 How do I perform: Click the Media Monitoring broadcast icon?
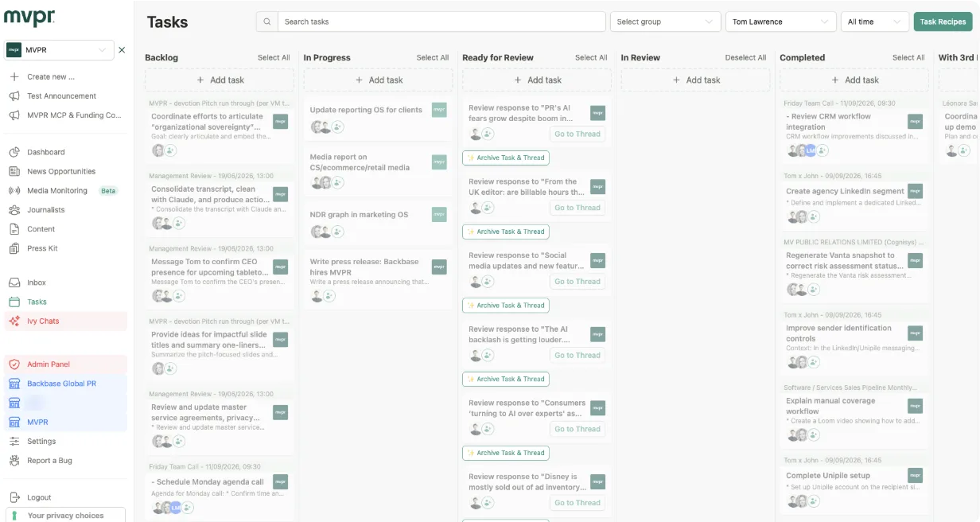pos(14,191)
